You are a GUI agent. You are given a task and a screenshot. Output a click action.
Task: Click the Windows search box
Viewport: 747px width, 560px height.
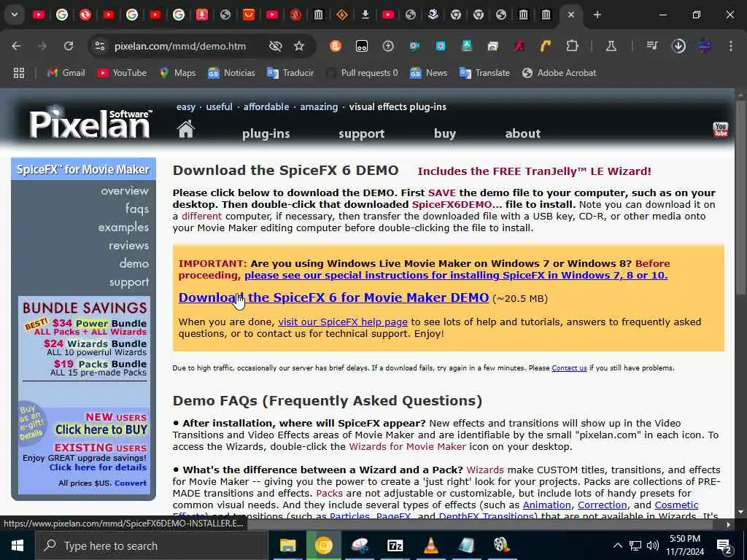click(152, 545)
